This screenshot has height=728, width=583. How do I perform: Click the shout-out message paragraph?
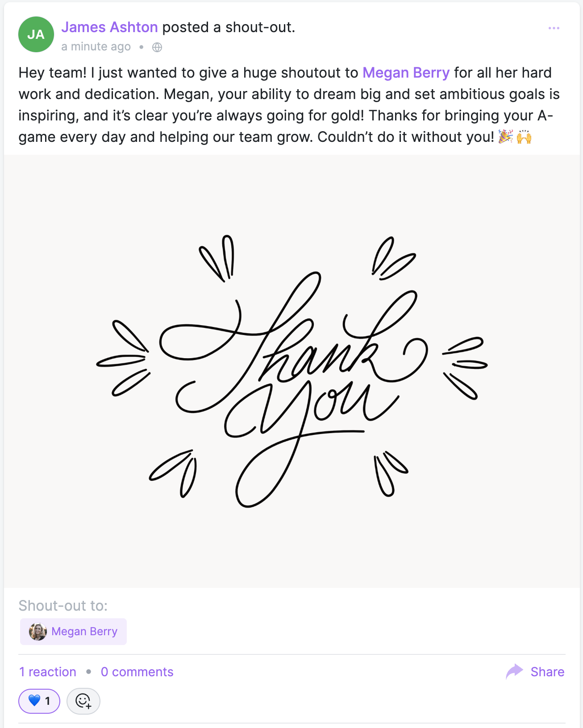(268, 105)
